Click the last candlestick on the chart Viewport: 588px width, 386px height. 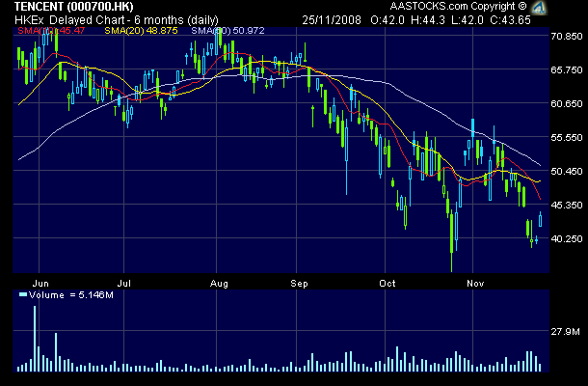click(541, 219)
